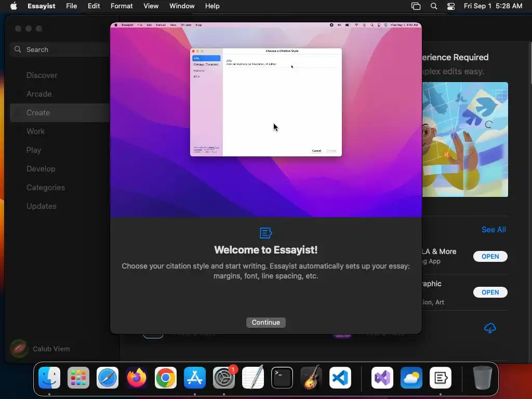Open the Help menu
Image resolution: width=532 pixels, height=399 pixels.
[212, 6]
